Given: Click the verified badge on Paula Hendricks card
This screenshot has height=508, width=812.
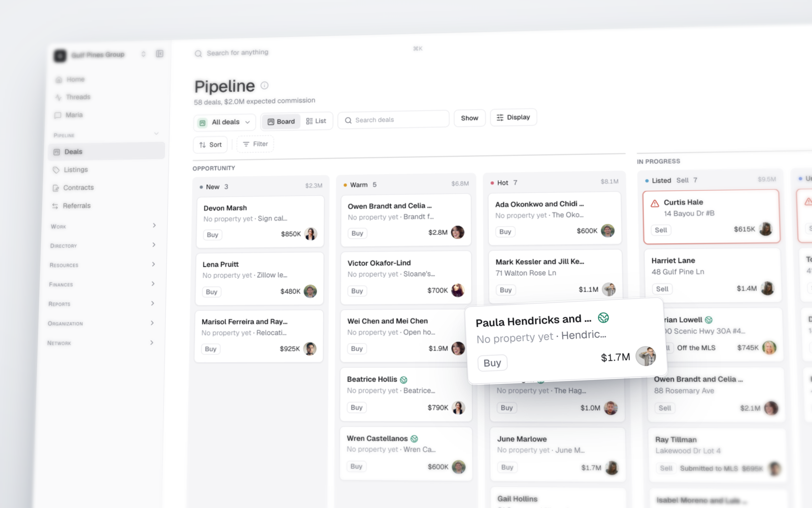Looking at the screenshot, I should (x=603, y=317).
